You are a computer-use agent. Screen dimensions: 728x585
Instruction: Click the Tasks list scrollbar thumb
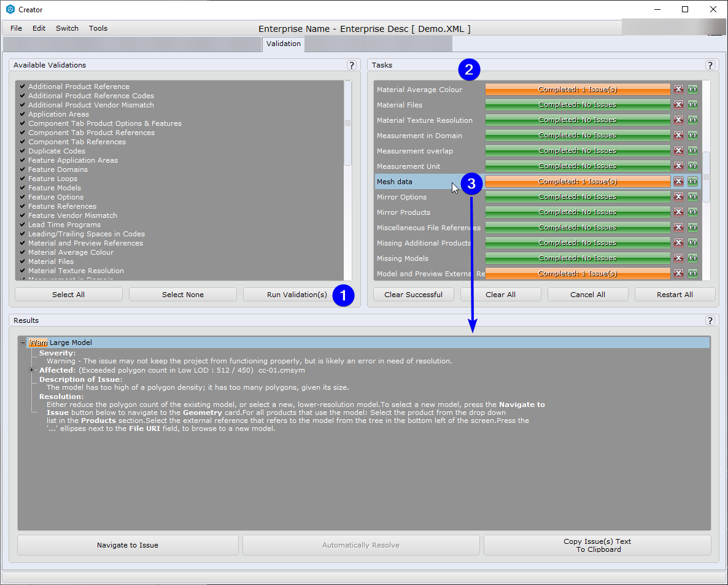(x=706, y=177)
